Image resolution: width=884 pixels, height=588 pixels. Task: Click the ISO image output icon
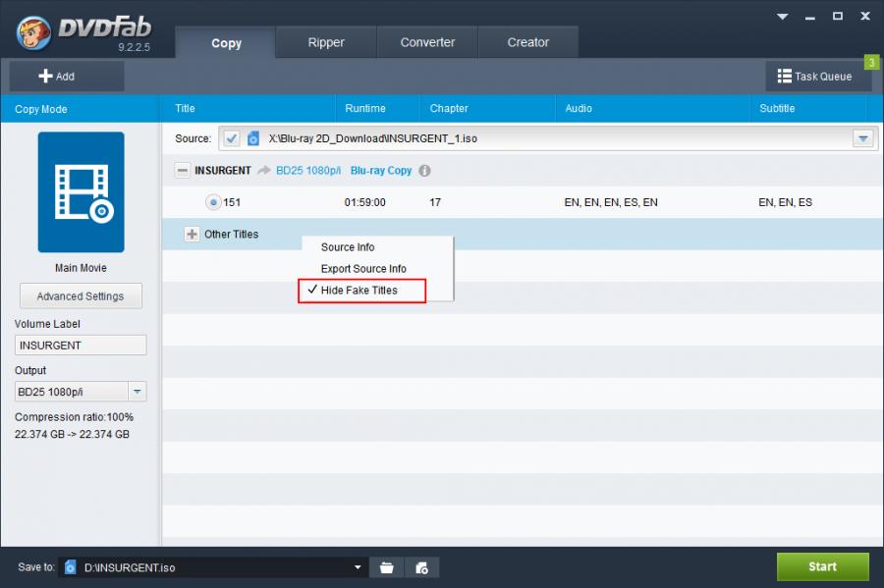click(421, 567)
